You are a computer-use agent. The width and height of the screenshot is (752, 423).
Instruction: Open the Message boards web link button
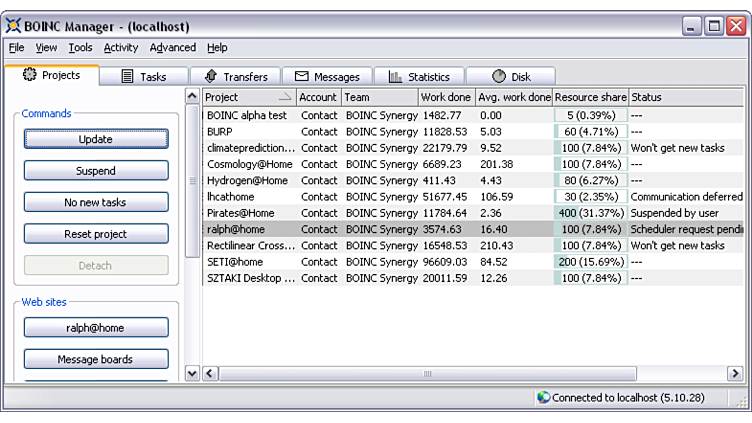pos(96,359)
